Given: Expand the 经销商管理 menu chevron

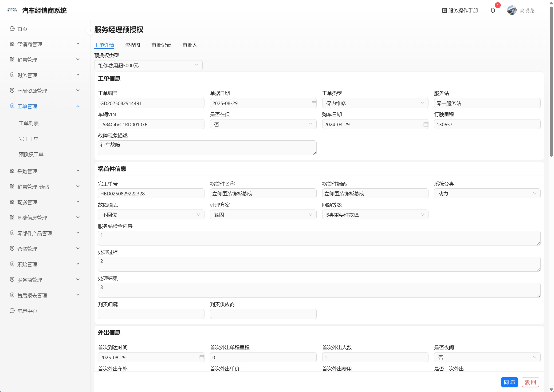Looking at the screenshot, I should [78, 44].
